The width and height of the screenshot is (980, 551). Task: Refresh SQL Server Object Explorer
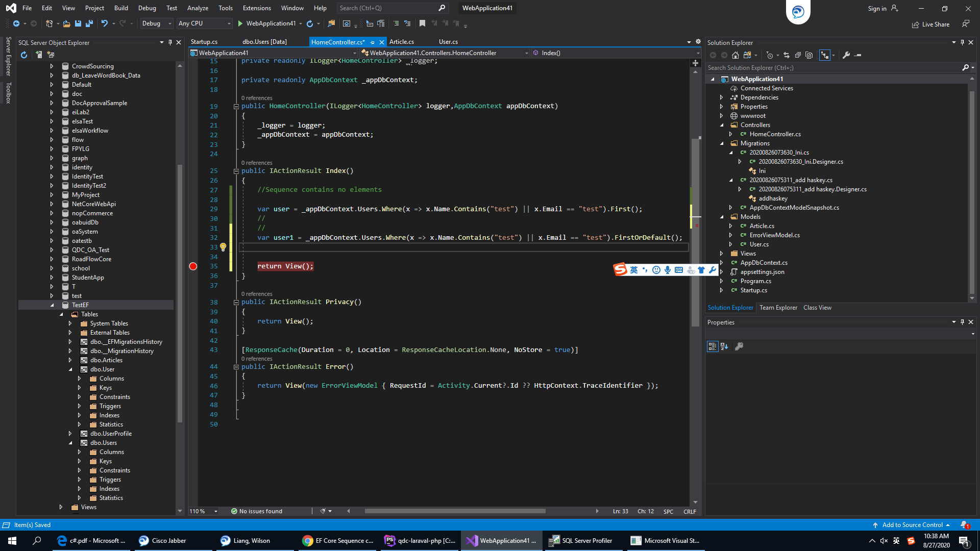24,55
